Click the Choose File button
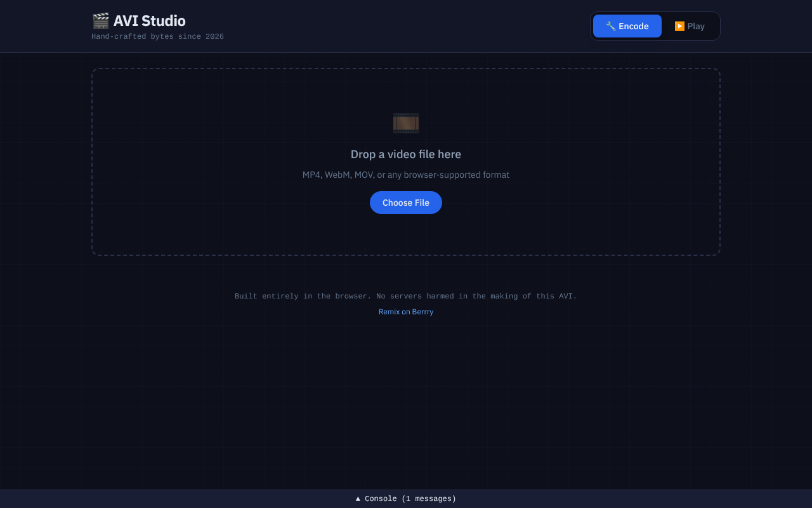 click(406, 203)
